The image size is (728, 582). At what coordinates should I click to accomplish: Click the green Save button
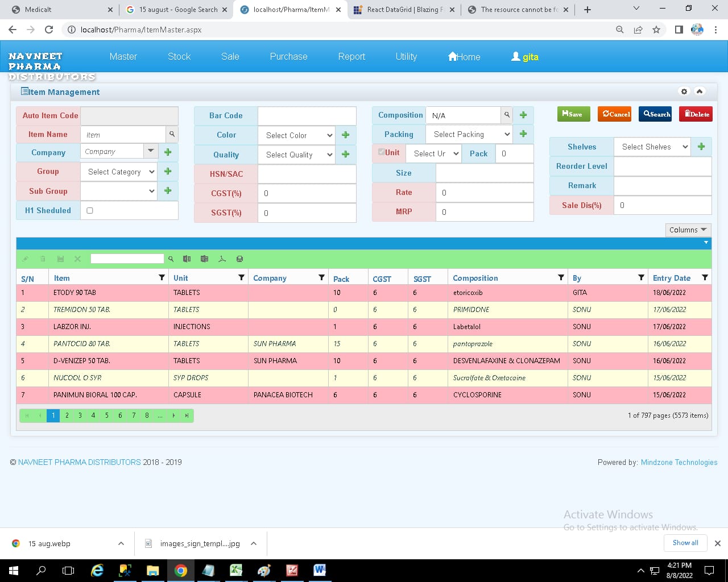click(x=573, y=114)
